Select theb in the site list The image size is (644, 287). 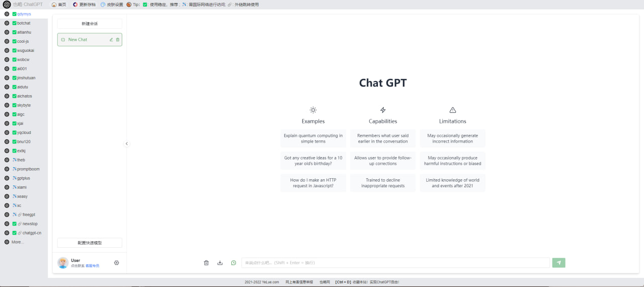(24, 160)
